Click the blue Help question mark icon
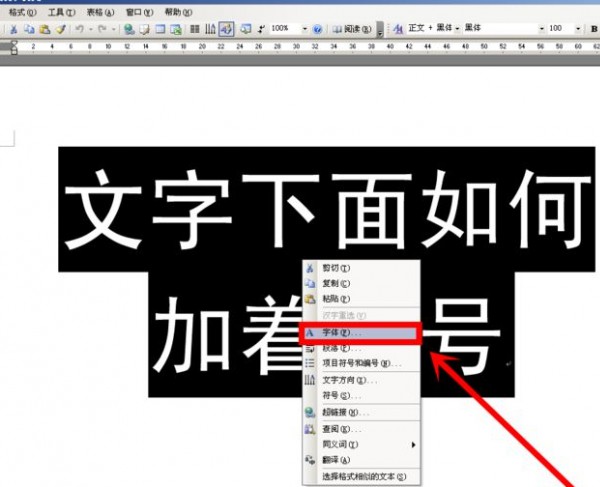This screenshot has height=487, width=600. click(317, 29)
